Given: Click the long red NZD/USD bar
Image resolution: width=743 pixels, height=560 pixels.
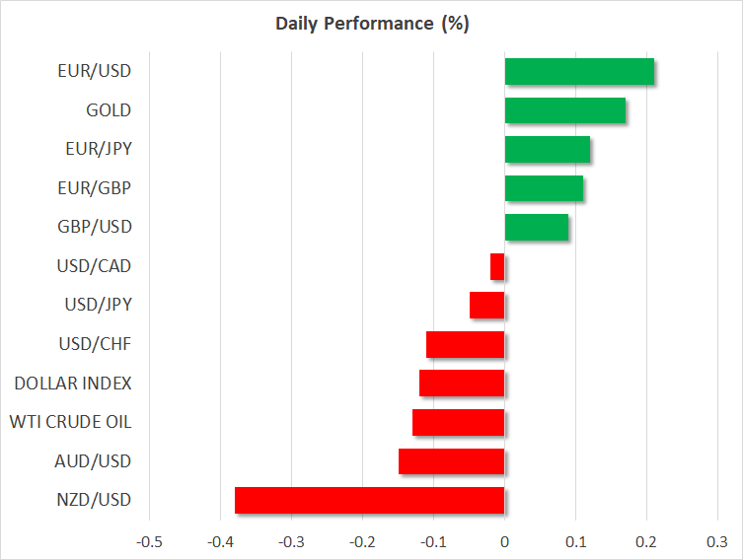Looking at the screenshot, I should (369, 500).
